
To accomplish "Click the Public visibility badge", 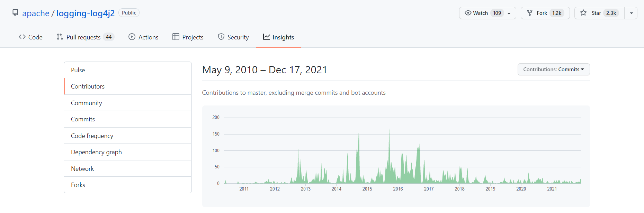I will [x=129, y=13].
